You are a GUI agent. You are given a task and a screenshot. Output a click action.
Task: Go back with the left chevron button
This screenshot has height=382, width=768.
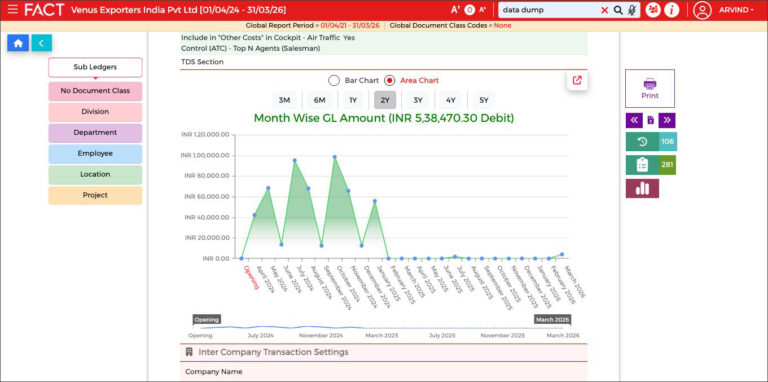click(x=42, y=43)
